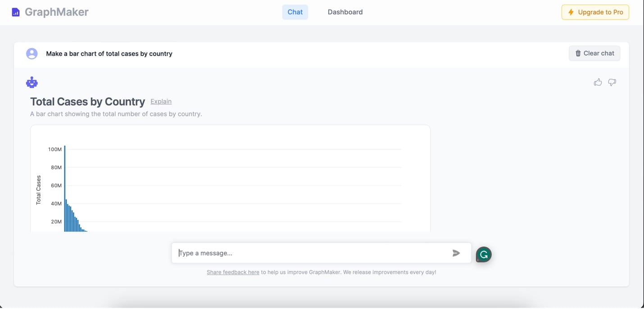
Task: Click the chart description subtitle
Action: [116, 114]
